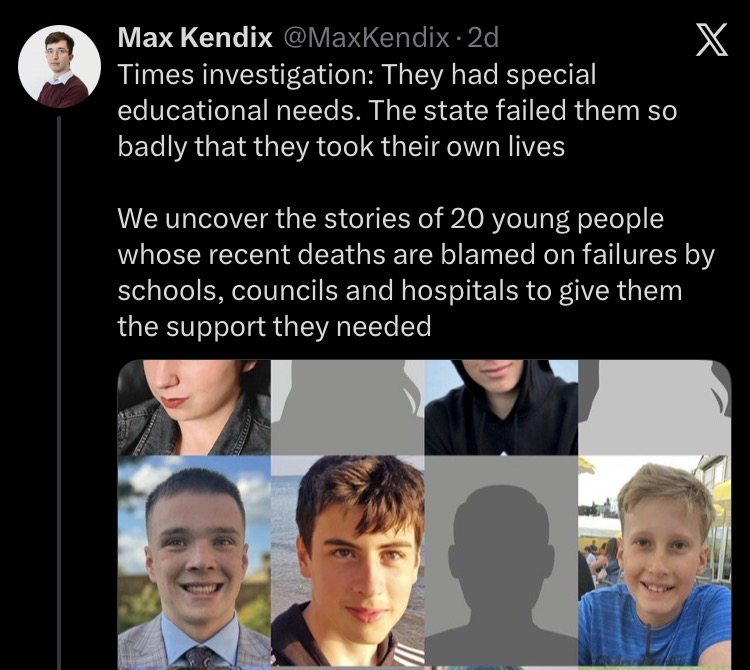Open the 2d timestamp permalink
Image resolution: width=750 pixels, height=670 pixels.
(x=483, y=37)
